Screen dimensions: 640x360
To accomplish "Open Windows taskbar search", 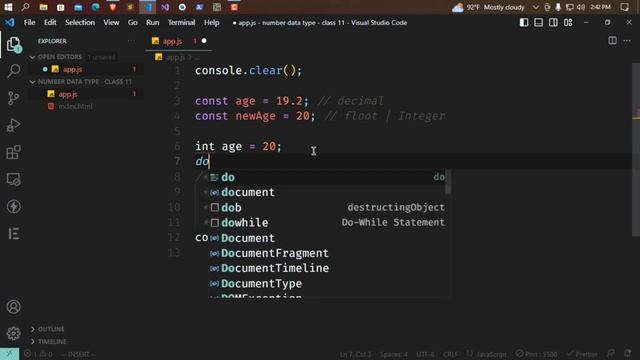I will (25, 7).
